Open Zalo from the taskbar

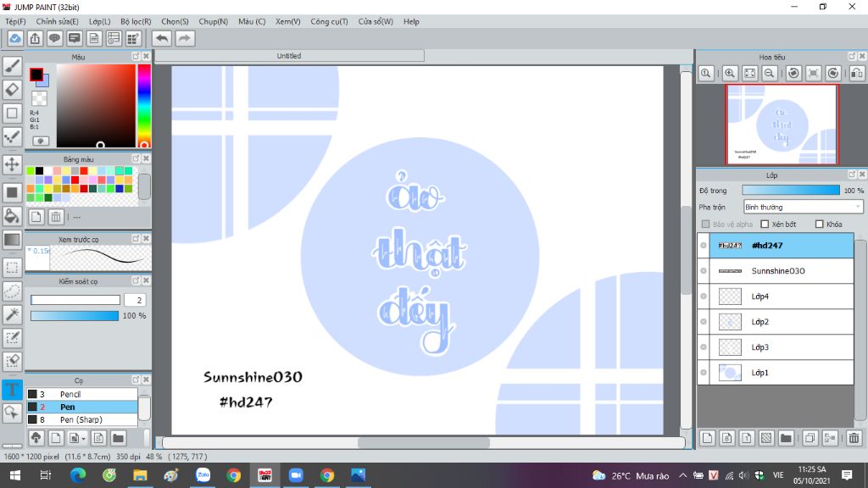203,475
